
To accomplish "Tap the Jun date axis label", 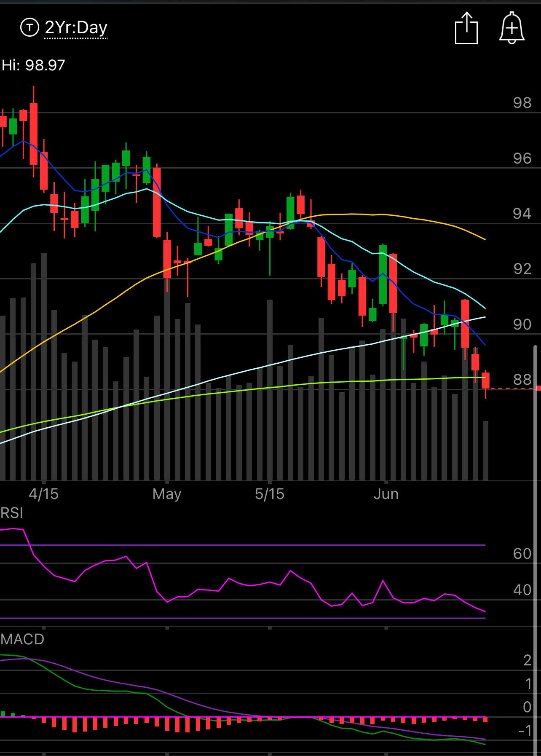I will (x=386, y=494).
